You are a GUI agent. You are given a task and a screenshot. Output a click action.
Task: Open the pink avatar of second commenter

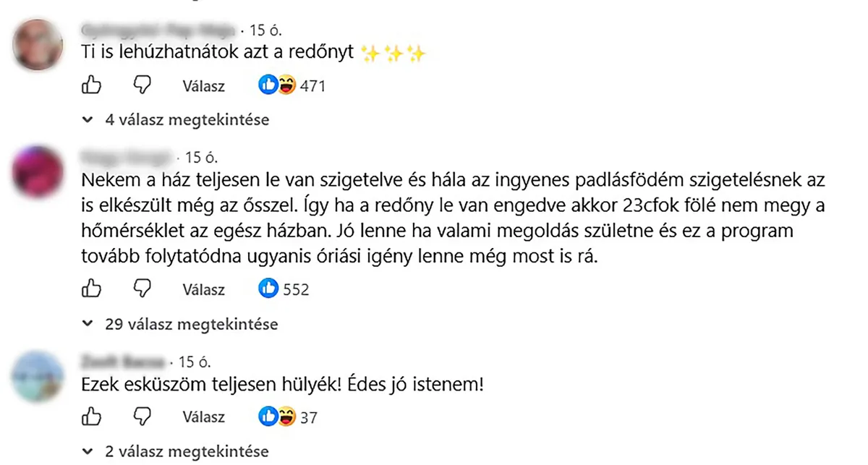click(39, 171)
